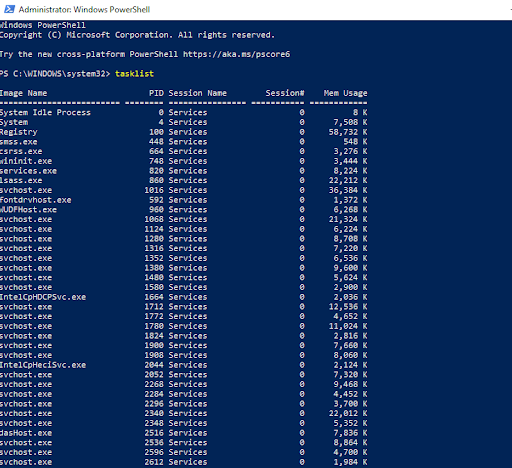
Task: Click the '36,384 K' memory value
Action: (348, 190)
